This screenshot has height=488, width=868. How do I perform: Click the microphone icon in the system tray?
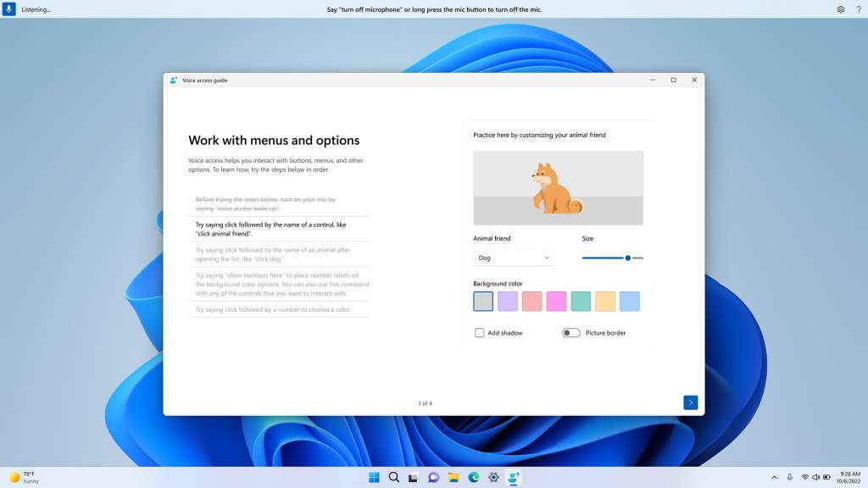(789, 477)
